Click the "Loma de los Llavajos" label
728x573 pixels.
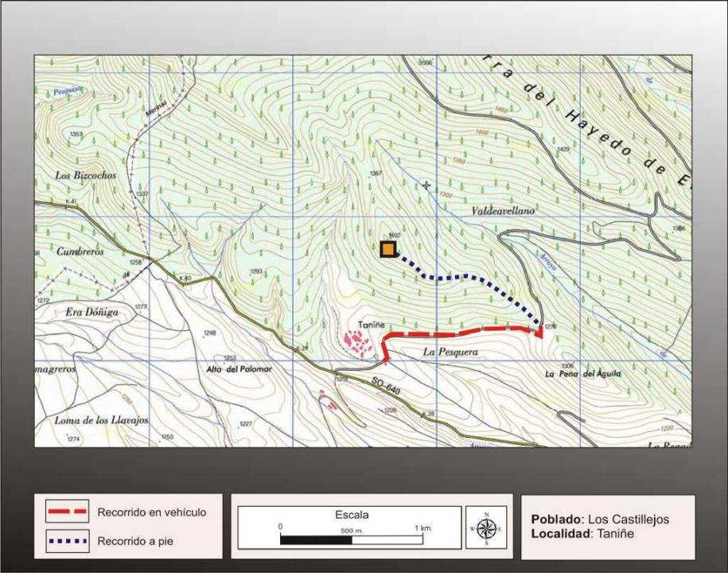click(x=101, y=421)
